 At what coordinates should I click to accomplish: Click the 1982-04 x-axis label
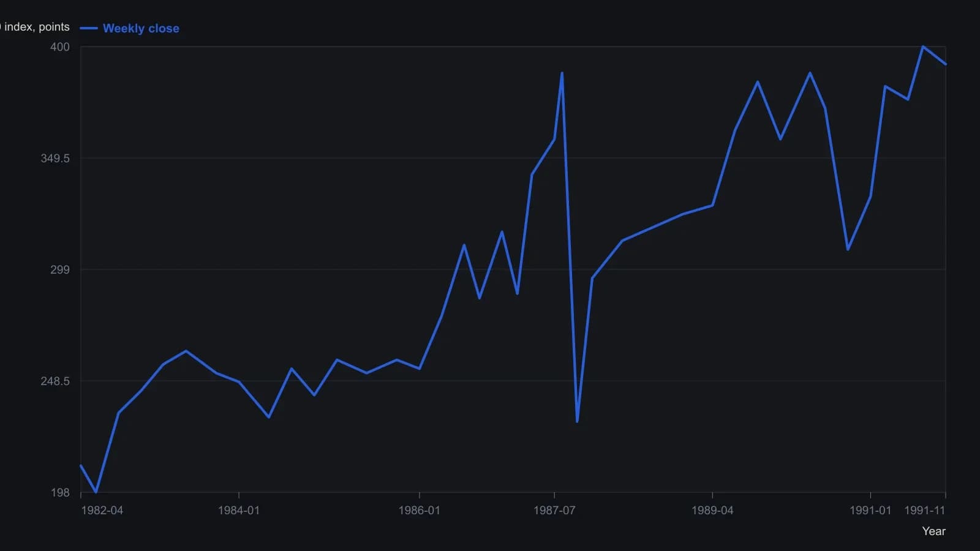click(102, 511)
